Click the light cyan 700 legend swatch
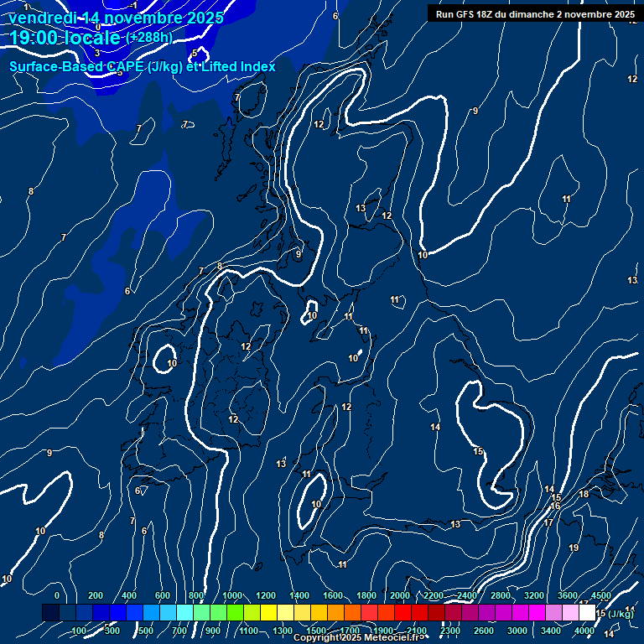The width and height of the screenshot is (644, 644). (x=184, y=614)
